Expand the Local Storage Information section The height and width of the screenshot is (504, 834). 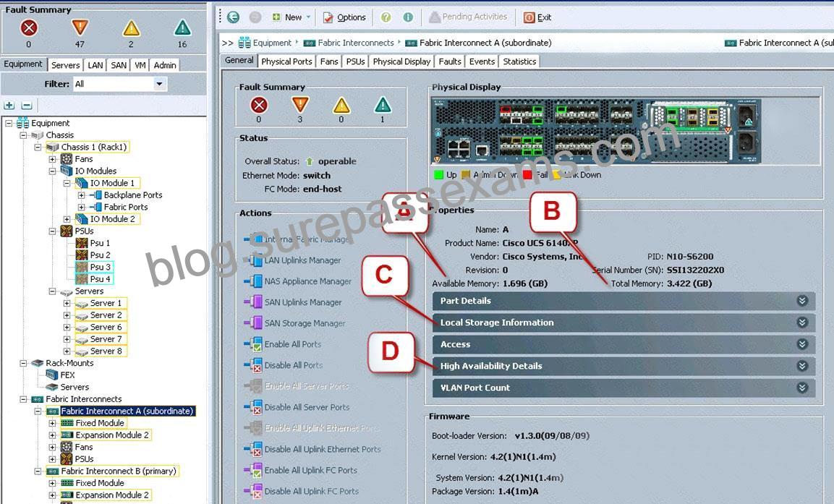(x=624, y=323)
